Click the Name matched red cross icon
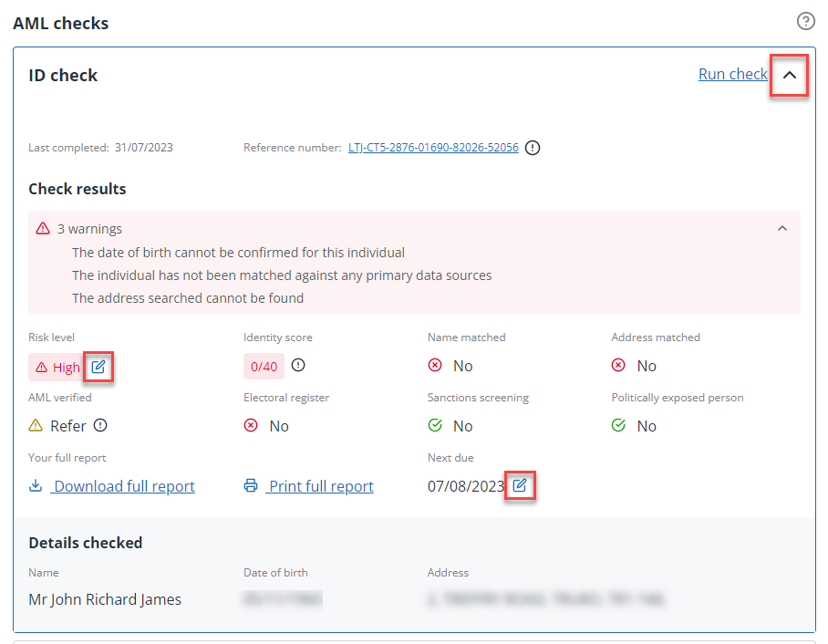 click(435, 366)
